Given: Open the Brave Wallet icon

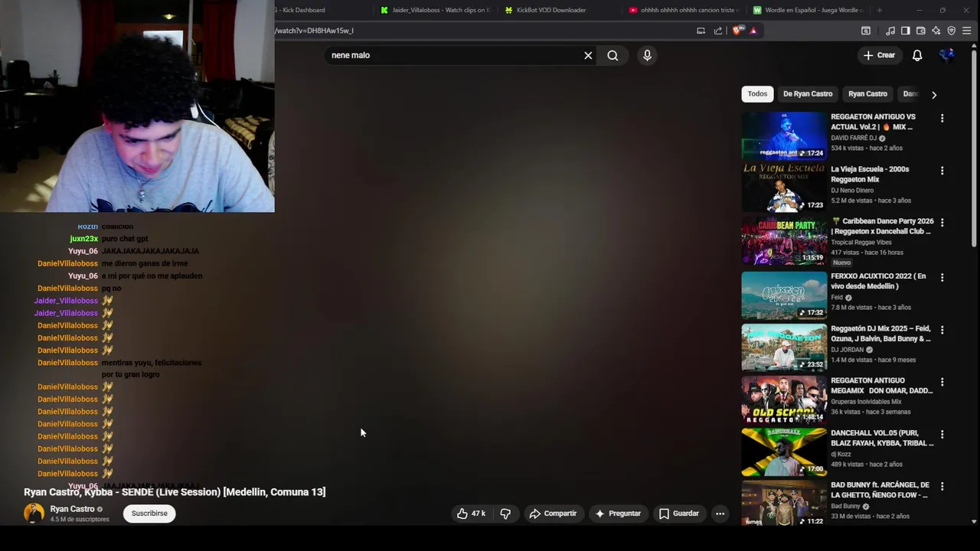Looking at the screenshot, I should pyautogui.click(x=920, y=31).
